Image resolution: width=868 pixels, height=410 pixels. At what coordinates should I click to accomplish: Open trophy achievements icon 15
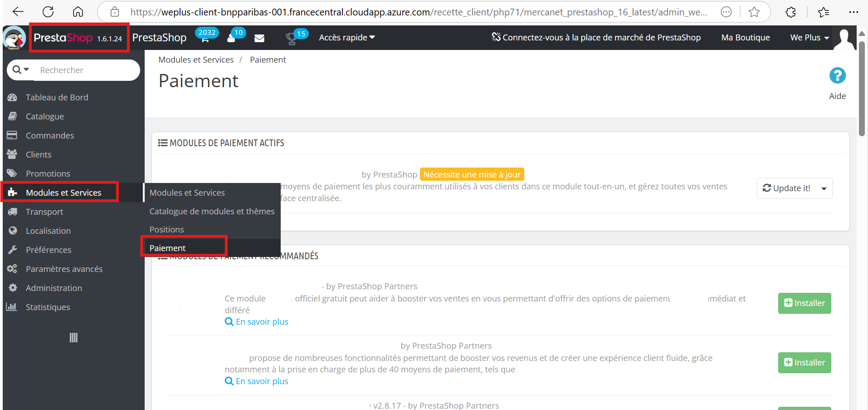pos(297,37)
